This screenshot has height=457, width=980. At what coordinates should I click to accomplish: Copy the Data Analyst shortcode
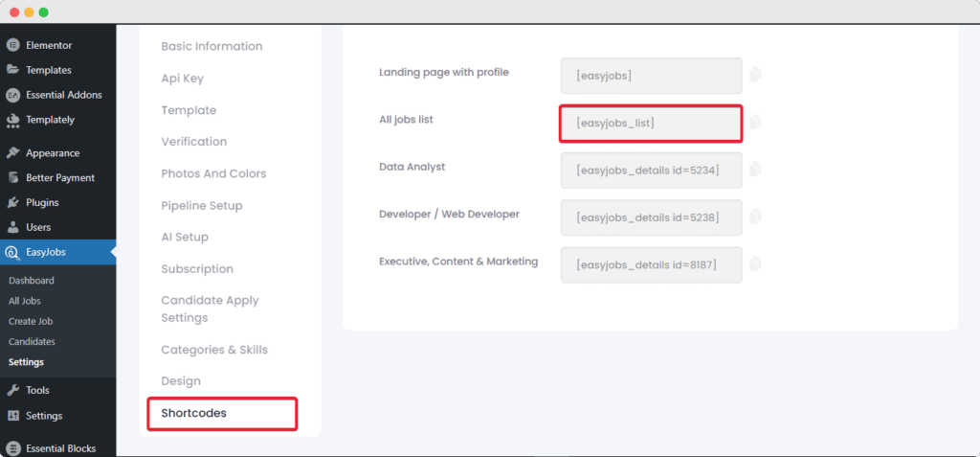[755, 169]
